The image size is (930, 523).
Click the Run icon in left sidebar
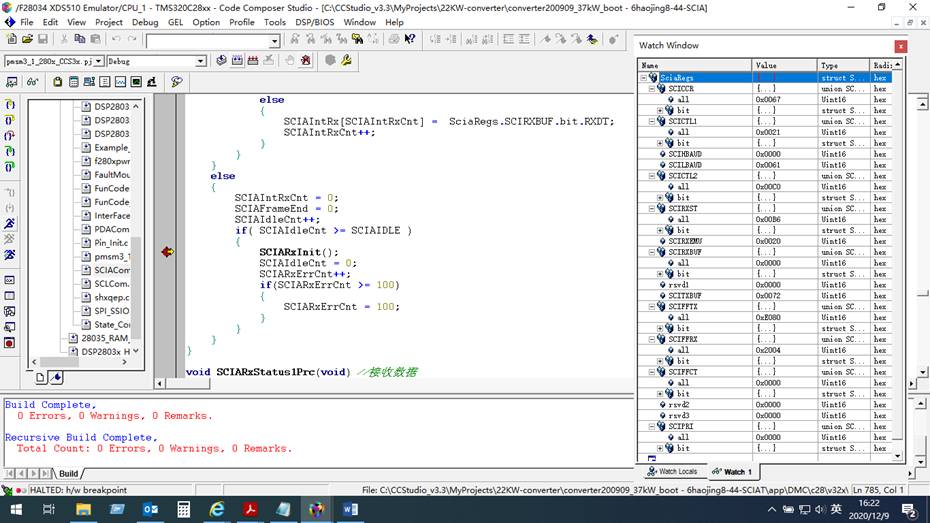point(9,224)
